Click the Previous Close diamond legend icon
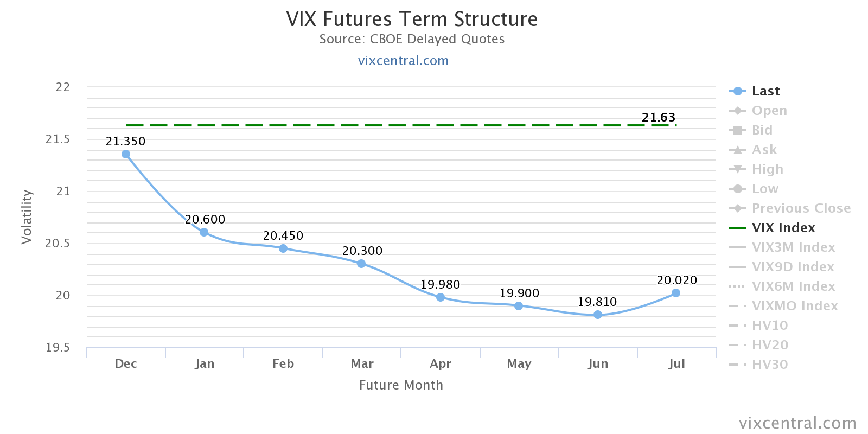The image size is (868, 434). 738,208
